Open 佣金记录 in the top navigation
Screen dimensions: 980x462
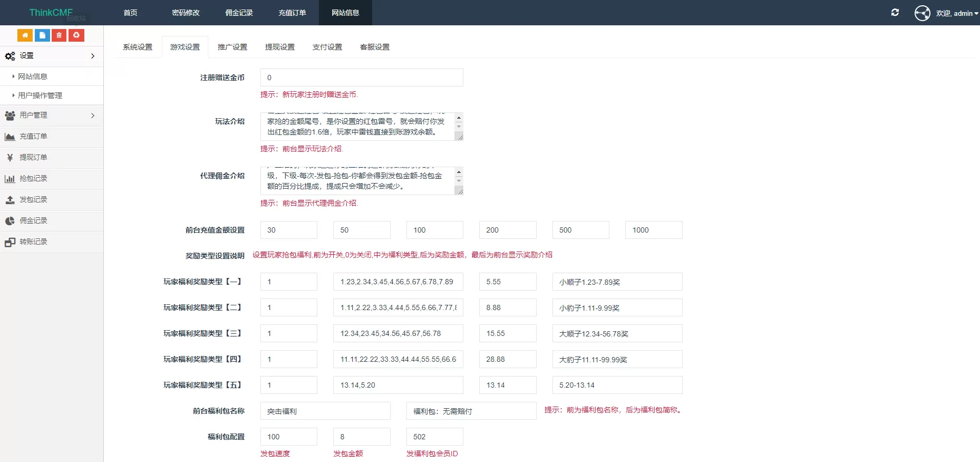pyautogui.click(x=239, y=13)
